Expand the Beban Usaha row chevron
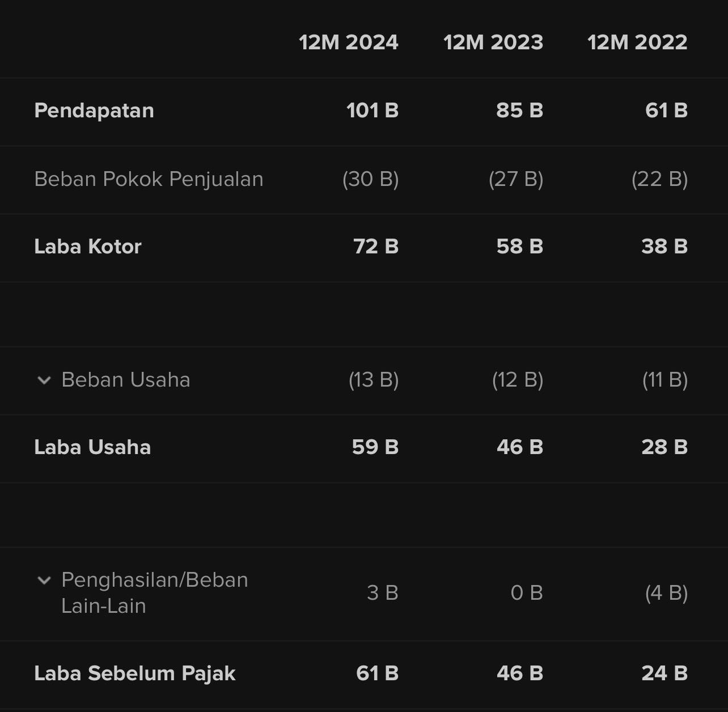The image size is (728, 712). click(x=44, y=380)
